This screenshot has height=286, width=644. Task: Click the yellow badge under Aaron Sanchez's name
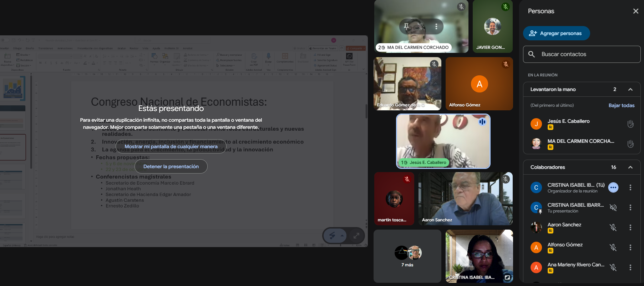tap(551, 231)
